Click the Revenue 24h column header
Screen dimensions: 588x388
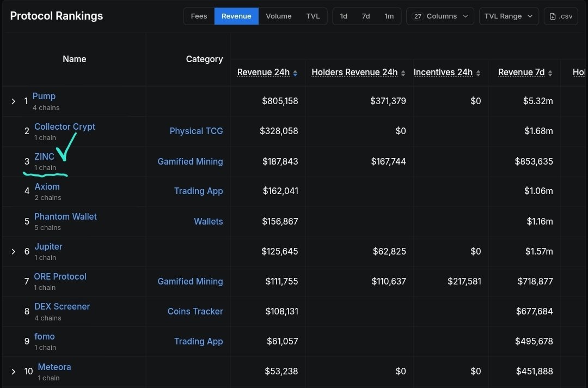coord(264,72)
